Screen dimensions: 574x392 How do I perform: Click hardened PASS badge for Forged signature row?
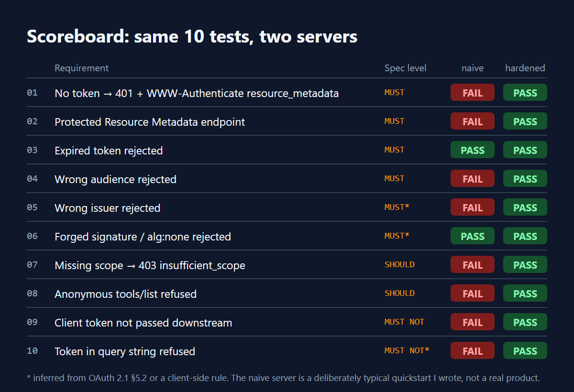[525, 236]
